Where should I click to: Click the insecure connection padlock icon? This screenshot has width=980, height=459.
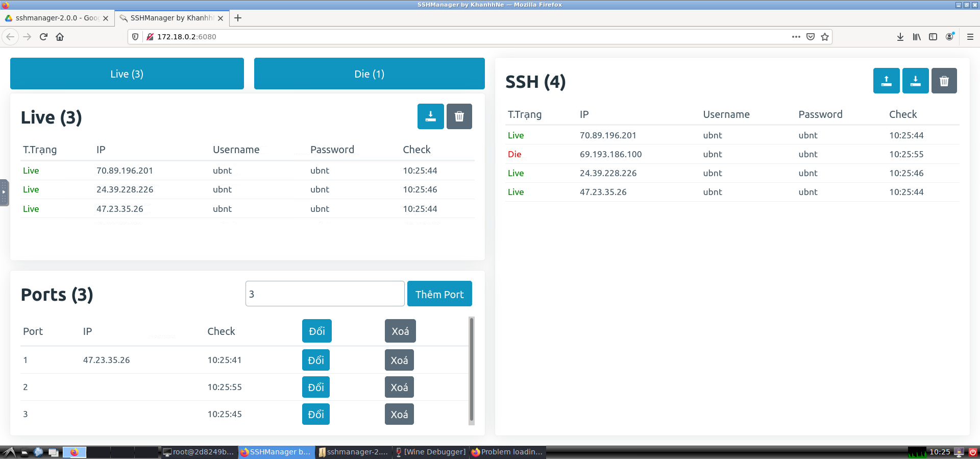pyautogui.click(x=150, y=37)
